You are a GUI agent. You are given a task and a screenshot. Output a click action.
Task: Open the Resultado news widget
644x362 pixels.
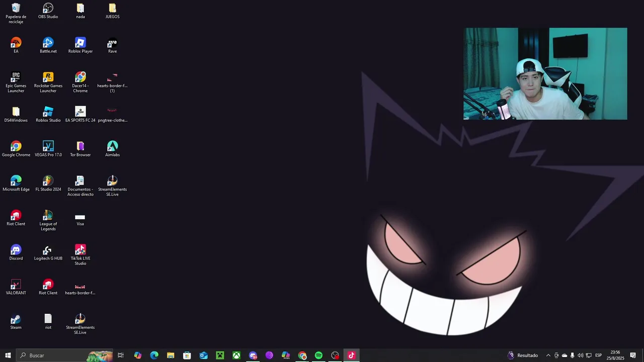[x=523, y=355]
